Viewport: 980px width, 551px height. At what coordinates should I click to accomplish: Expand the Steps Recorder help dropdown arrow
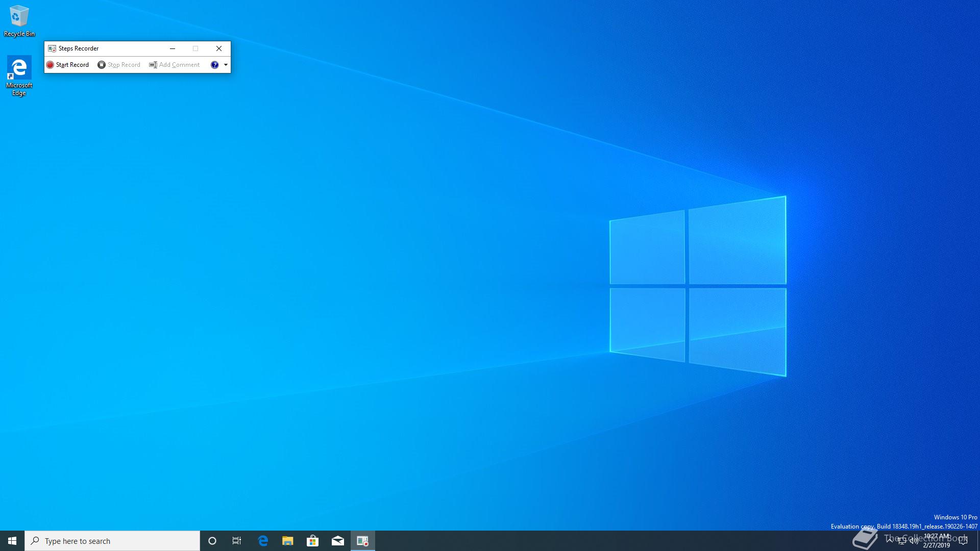coord(226,65)
